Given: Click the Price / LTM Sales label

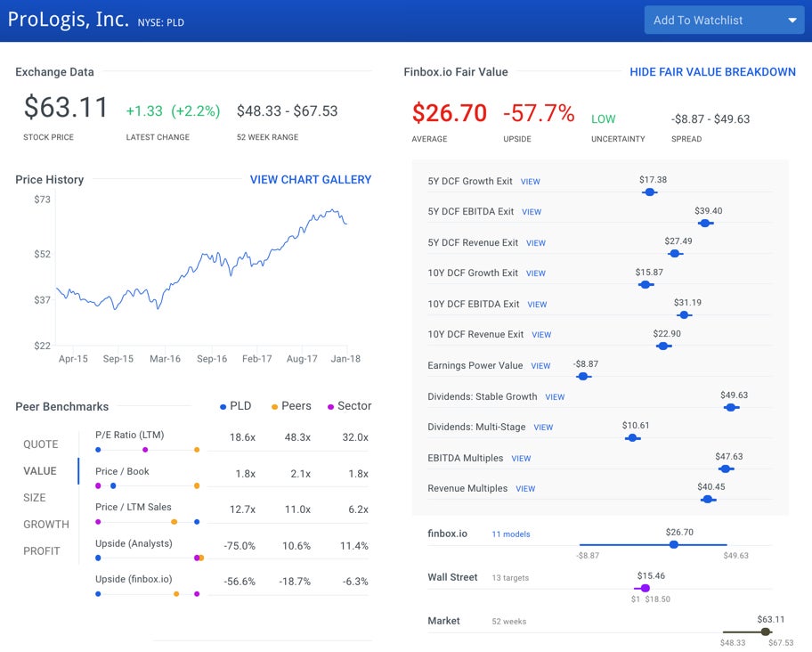Looking at the screenshot, I should 133,507.
